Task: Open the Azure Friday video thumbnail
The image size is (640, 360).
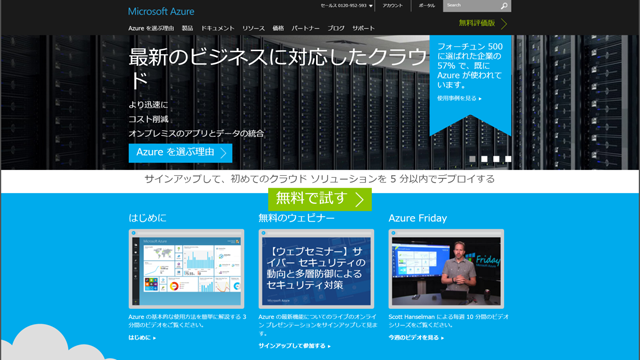Action: click(446, 269)
